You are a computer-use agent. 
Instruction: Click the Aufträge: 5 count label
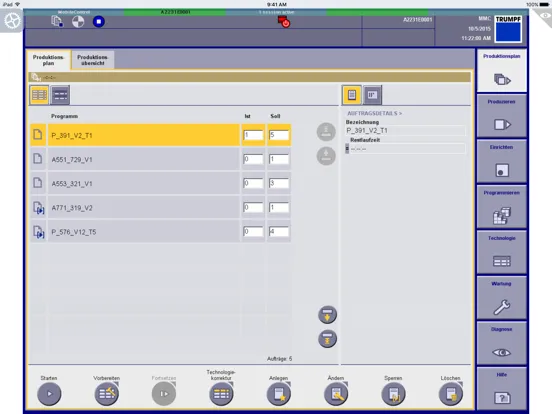pos(280,359)
